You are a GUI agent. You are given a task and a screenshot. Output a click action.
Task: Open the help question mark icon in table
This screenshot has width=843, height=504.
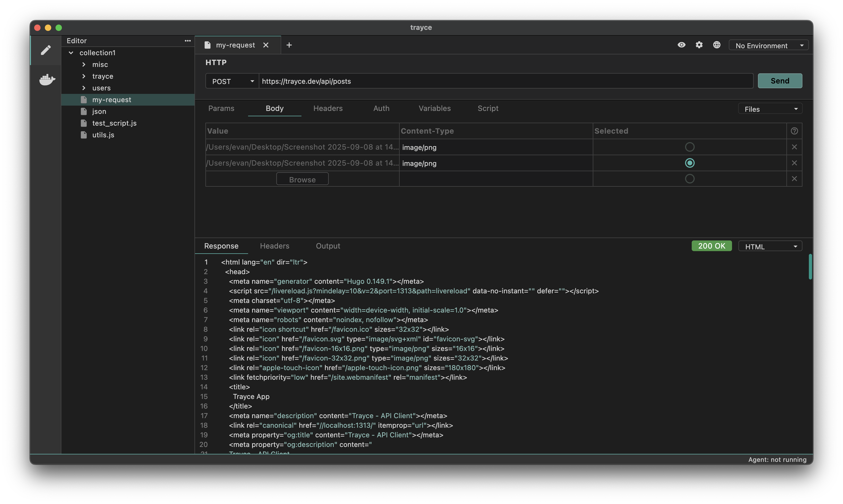(794, 131)
